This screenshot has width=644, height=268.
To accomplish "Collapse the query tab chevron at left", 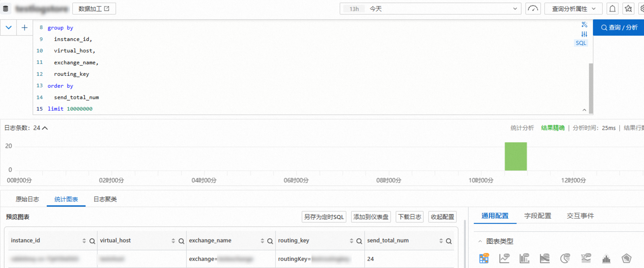I will [9, 28].
